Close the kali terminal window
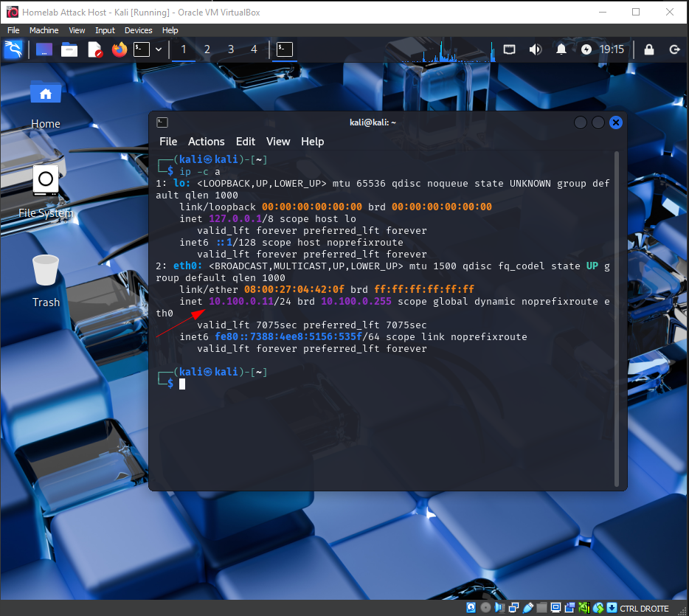This screenshot has width=689, height=616. coord(616,122)
